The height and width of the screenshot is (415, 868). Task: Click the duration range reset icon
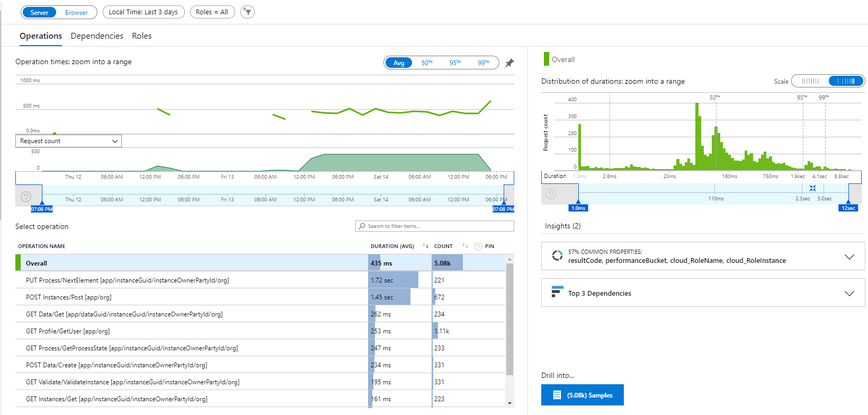tap(551, 194)
